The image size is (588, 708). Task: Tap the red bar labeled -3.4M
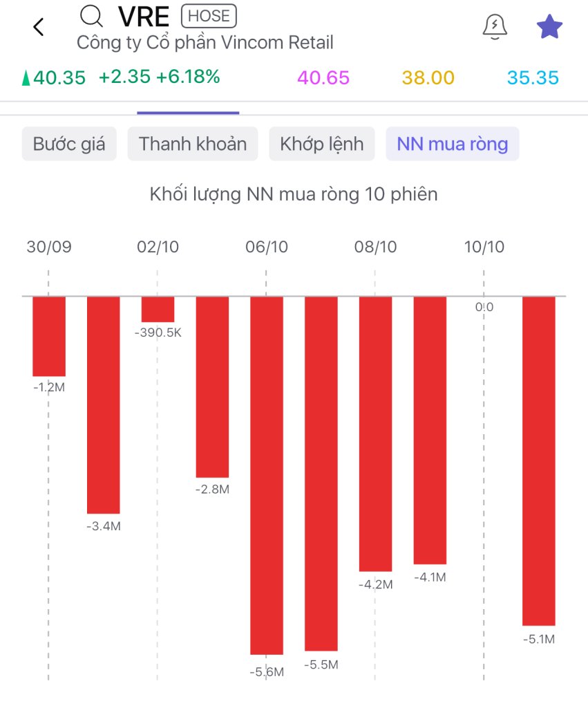coord(103,404)
